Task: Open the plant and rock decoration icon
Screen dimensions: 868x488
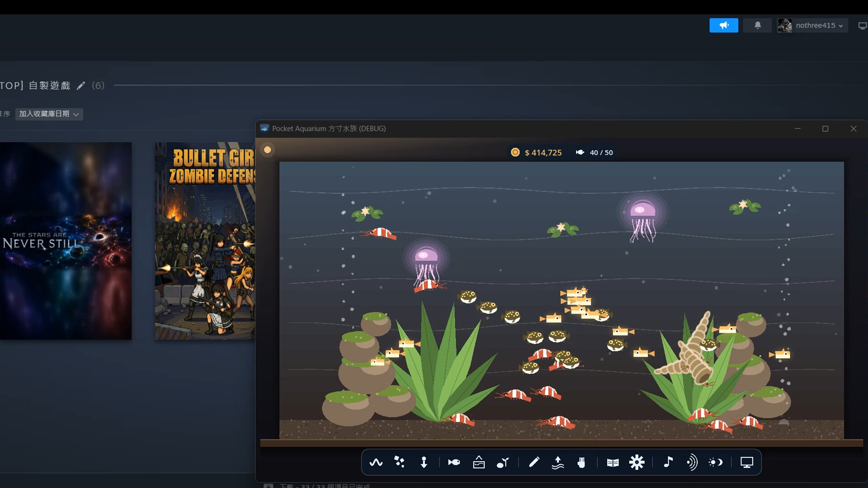Action: point(503,462)
